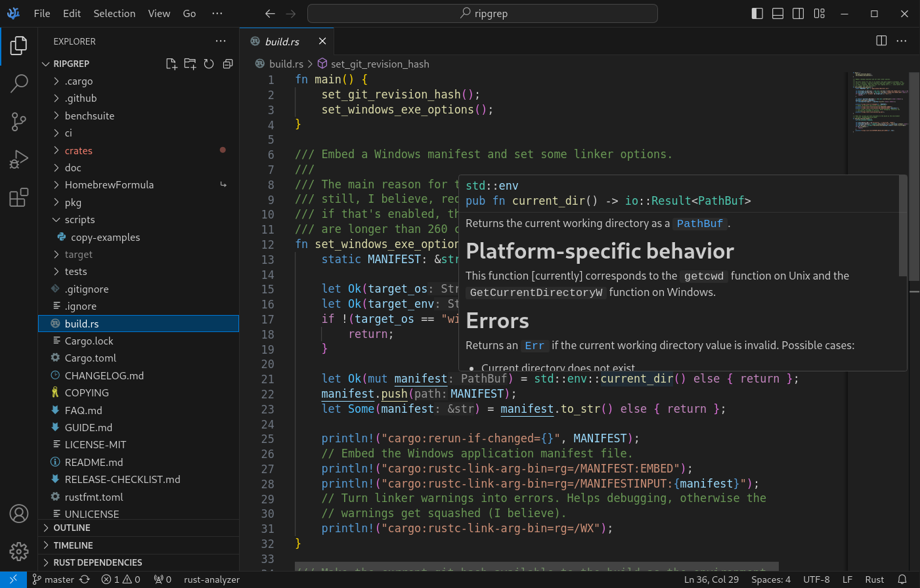Open copy-examples file in scripts

(x=139, y=237)
